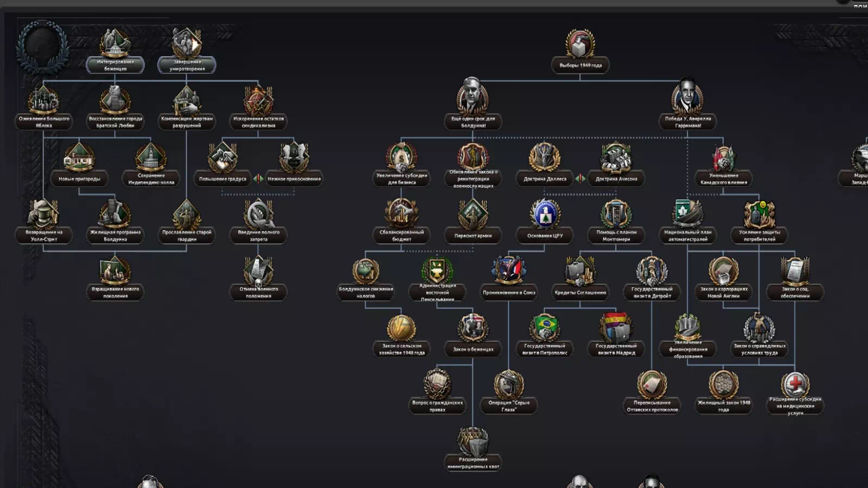Select the 'Государственный визит в Мадрид' flag icon

click(616, 328)
